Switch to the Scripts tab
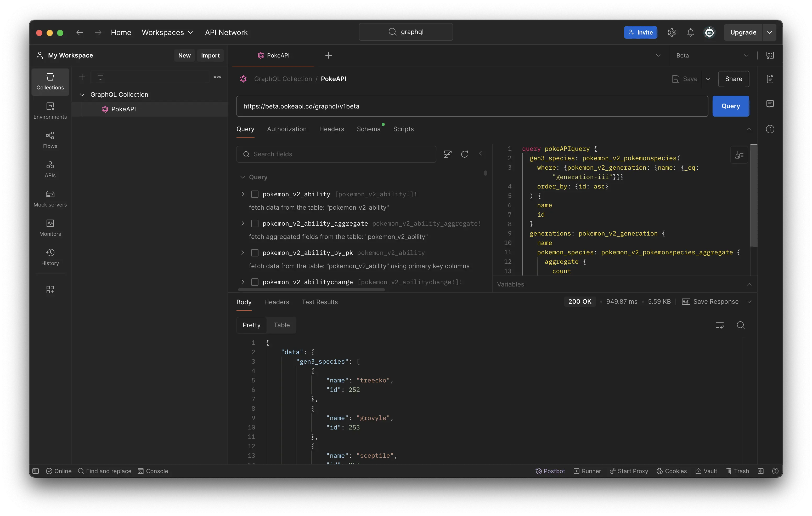Image resolution: width=812 pixels, height=516 pixels. [403, 129]
